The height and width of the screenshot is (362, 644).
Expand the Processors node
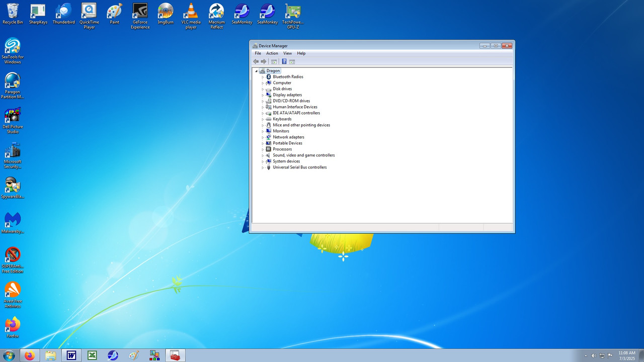(x=263, y=149)
